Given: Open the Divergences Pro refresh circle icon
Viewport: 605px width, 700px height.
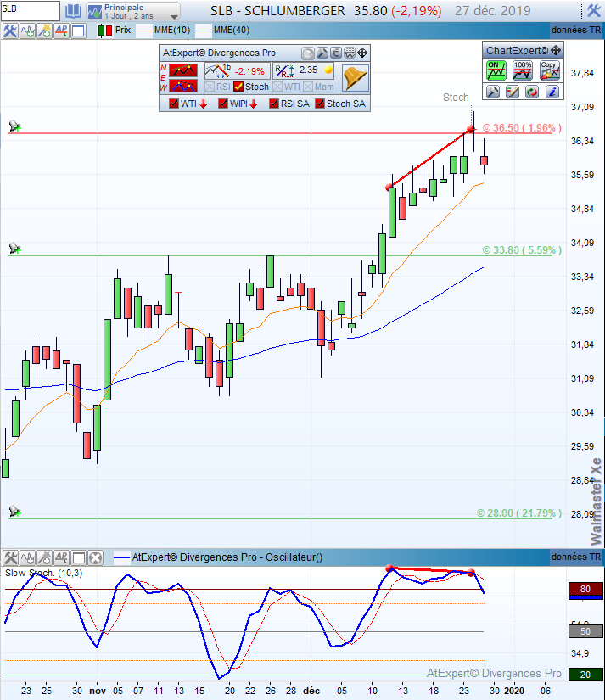Looking at the screenshot, I should 308,53.
